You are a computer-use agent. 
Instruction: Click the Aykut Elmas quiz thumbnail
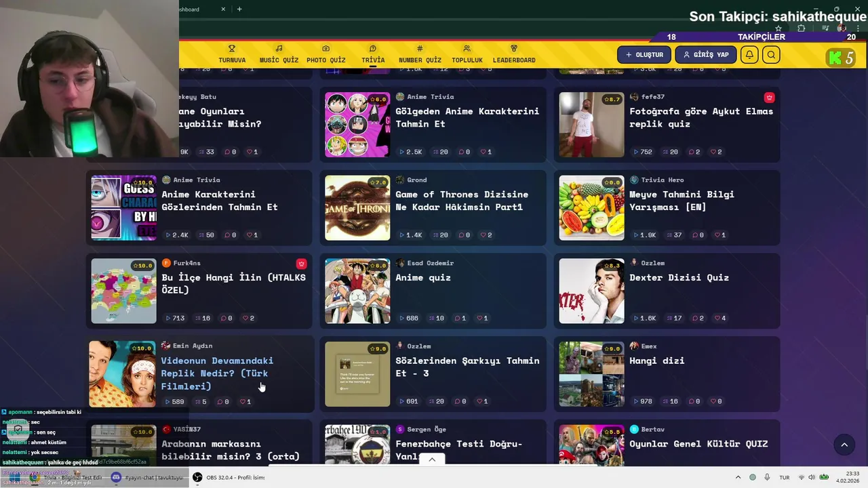(591, 125)
